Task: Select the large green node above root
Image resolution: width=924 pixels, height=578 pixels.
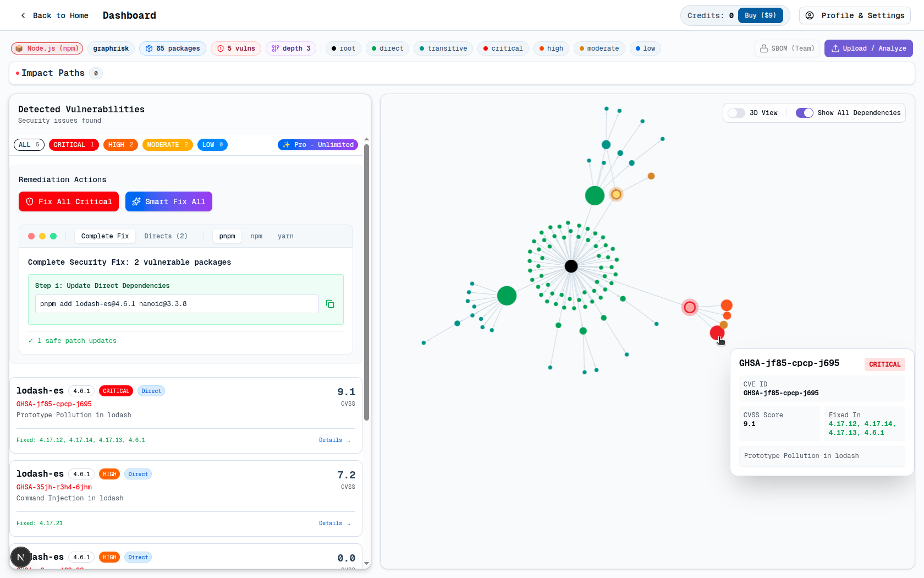Action: point(595,195)
